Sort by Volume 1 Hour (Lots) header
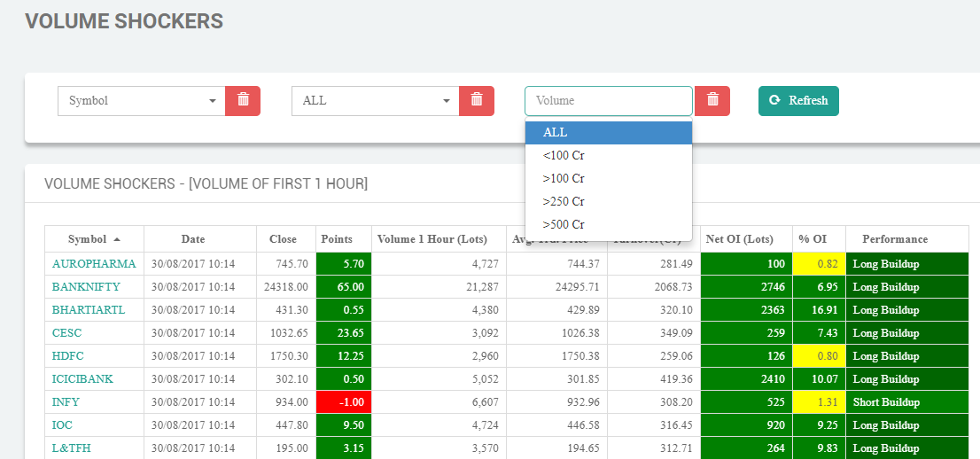The width and height of the screenshot is (980, 459). tap(439, 239)
